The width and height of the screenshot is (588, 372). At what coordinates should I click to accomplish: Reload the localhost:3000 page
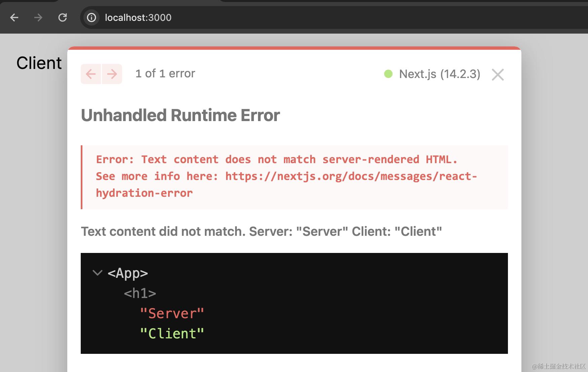pos(63,17)
